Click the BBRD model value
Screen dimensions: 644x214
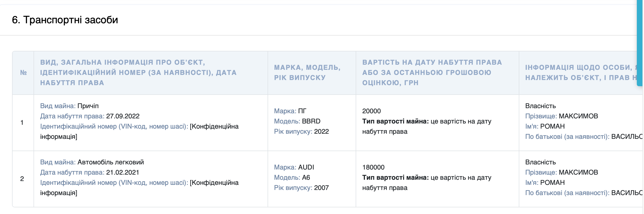(311, 121)
